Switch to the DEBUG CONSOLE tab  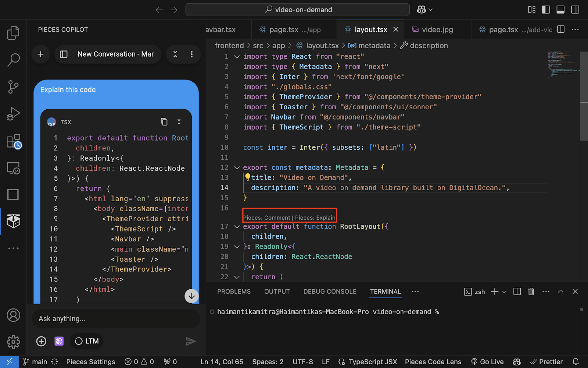[x=330, y=291]
